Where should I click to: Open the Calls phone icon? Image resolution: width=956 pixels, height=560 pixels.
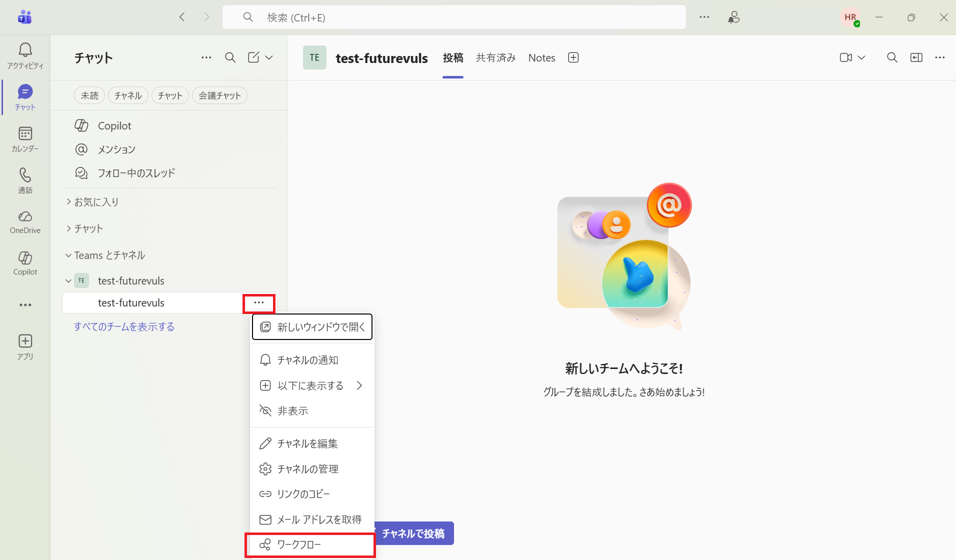25,180
